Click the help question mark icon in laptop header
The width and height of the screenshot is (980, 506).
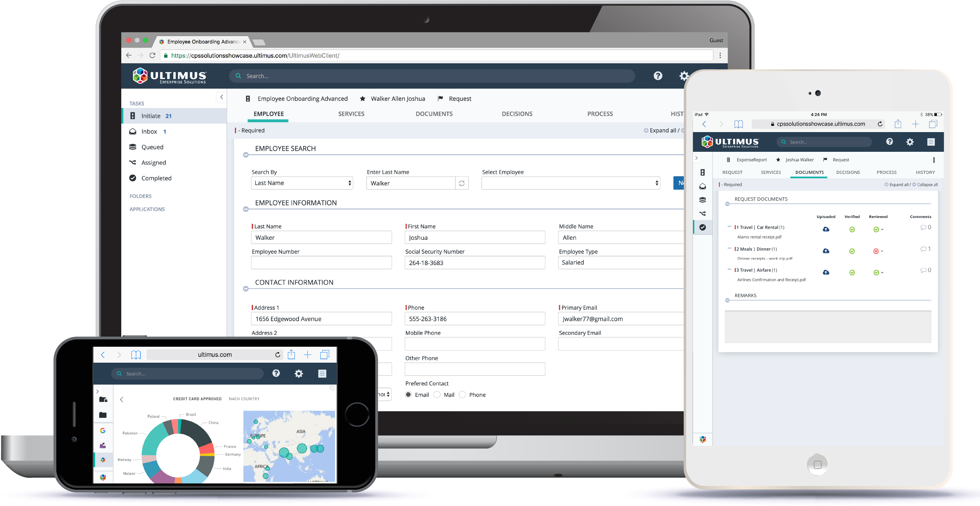click(x=658, y=76)
